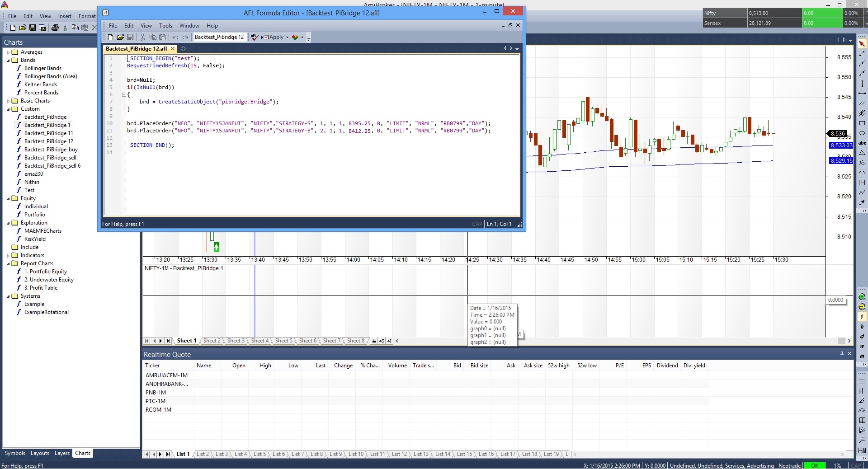The image size is (868, 469).
Task: Click the zoom in magnifier icon
Action: (x=862, y=297)
